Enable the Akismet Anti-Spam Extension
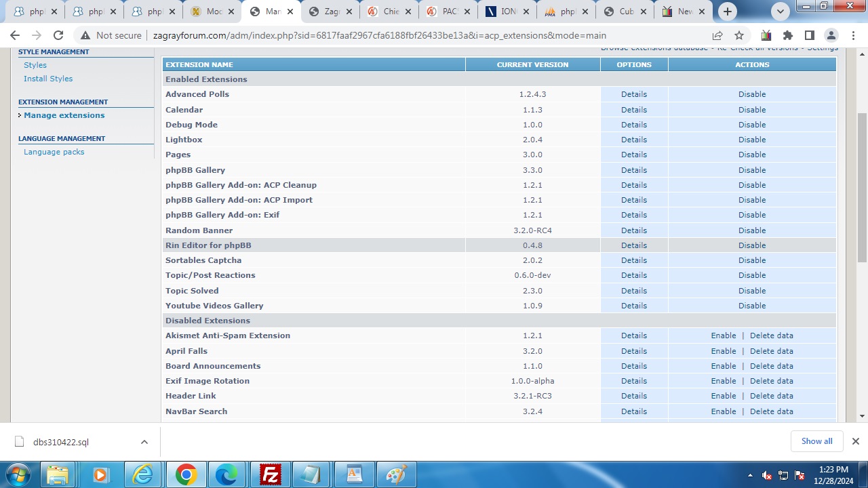 723,335
